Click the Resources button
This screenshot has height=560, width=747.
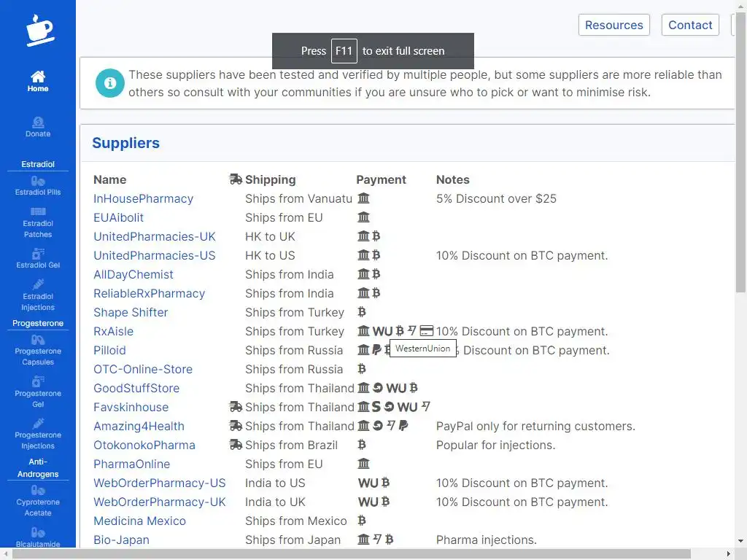coord(614,25)
